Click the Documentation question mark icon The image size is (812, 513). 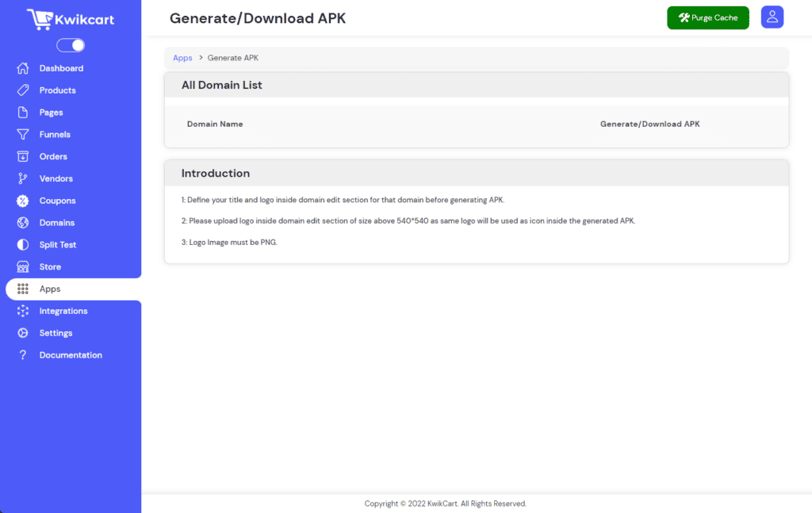(23, 355)
